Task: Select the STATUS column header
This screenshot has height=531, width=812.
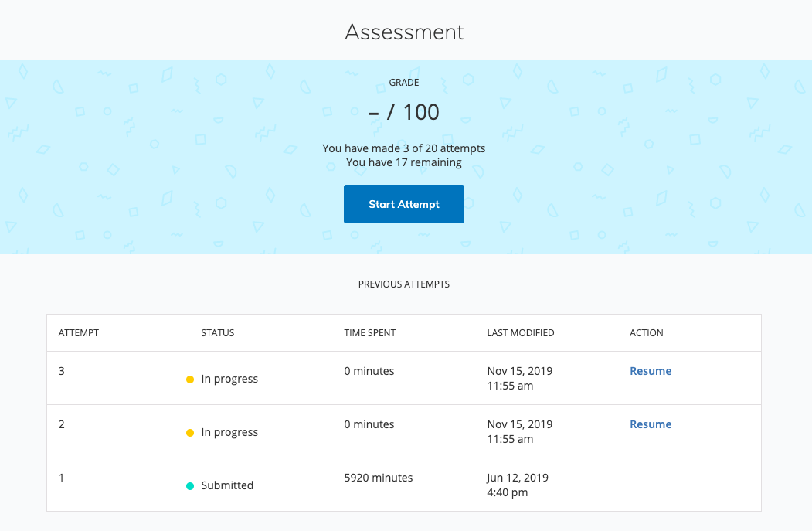Action: click(x=218, y=333)
